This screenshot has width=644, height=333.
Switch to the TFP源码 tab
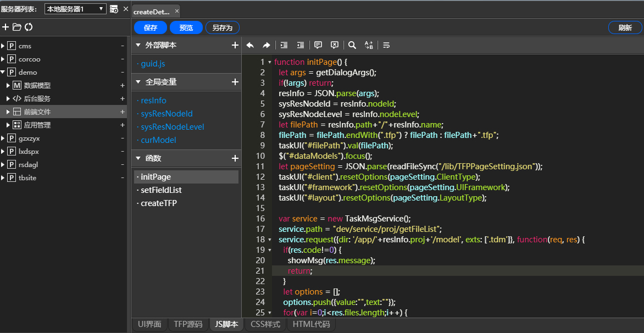pyautogui.click(x=188, y=324)
